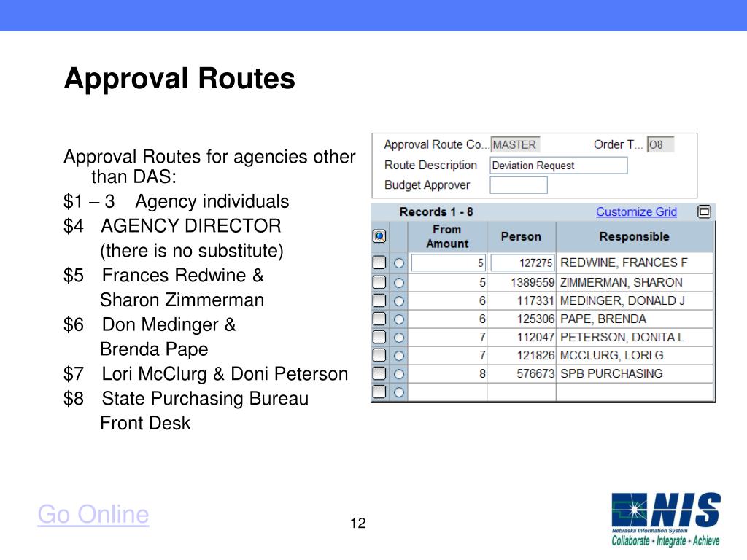This screenshot has height=560, width=747.
Task: Click the Responsible column header
Action: 634,236
